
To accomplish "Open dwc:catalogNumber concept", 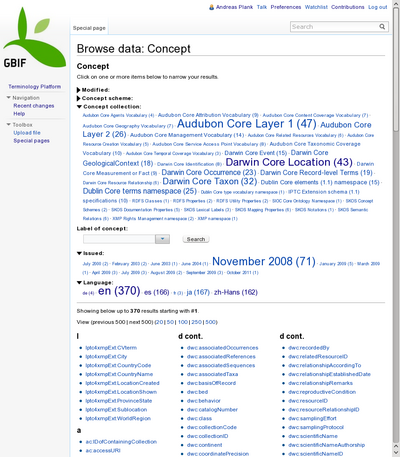I will (x=212, y=409).
